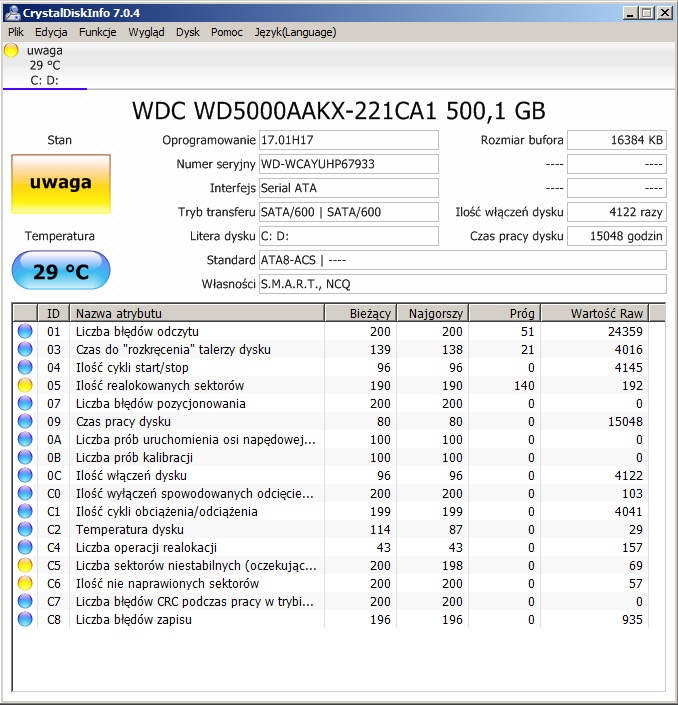Click blue status icon for attribute 04
Viewport: 678px width, 705px height.
(x=25, y=367)
